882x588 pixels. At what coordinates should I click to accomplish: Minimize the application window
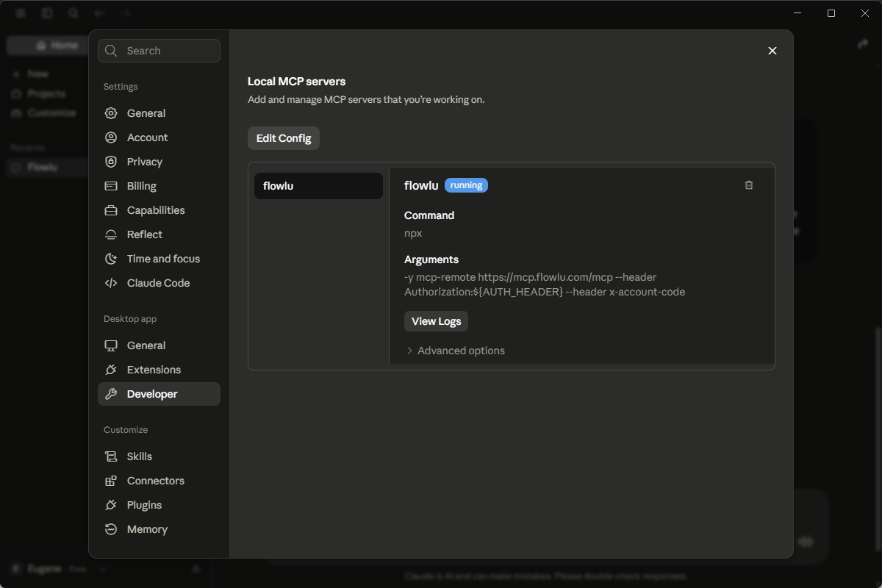click(797, 13)
